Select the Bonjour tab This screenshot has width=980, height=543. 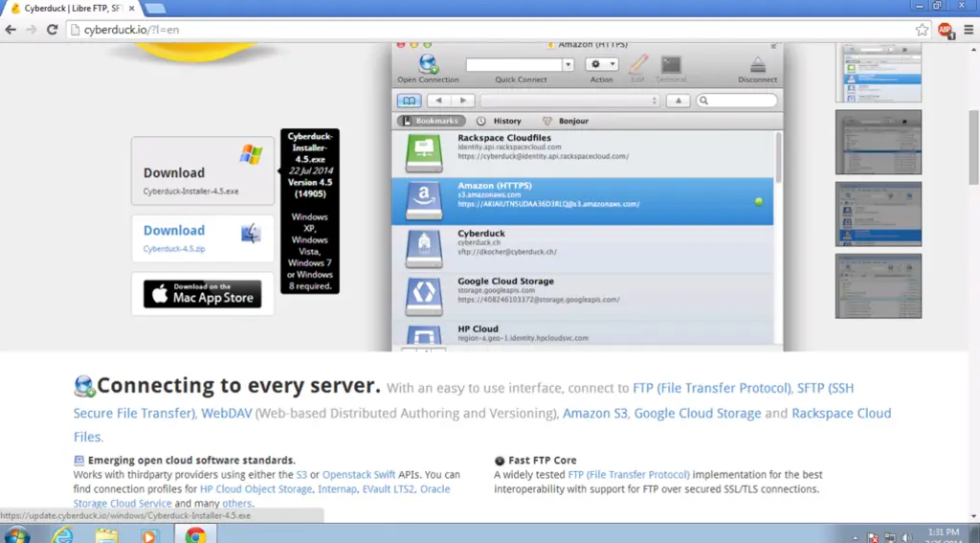pyautogui.click(x=566, y=121)
